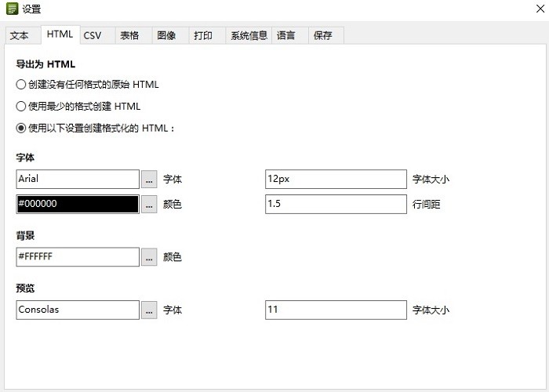This screenshot has height=392, width=549.
Task: Choose minimal formatting HTML option
Action: 21,106
